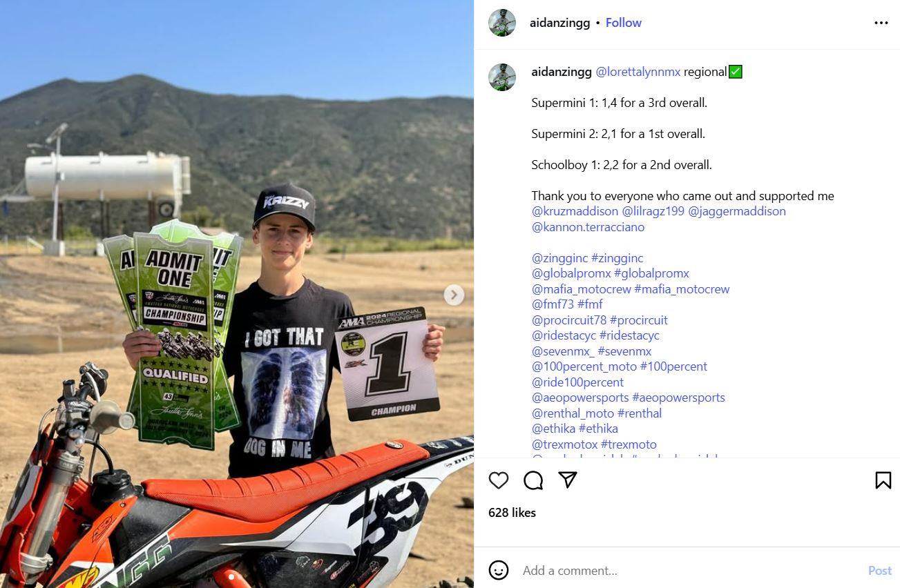900x588 pixels.
Task: Open the @lorettalynnmx profile mention
Action: (x=638, y=72)
